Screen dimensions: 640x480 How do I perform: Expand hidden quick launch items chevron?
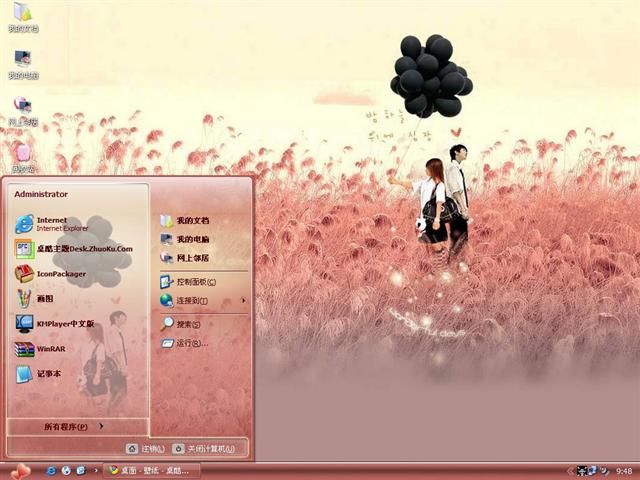tap(96, 471)
